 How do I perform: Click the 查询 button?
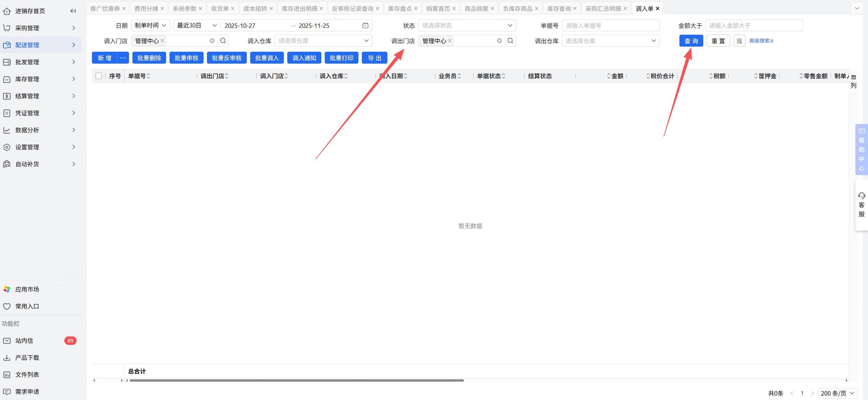(691, 41)
